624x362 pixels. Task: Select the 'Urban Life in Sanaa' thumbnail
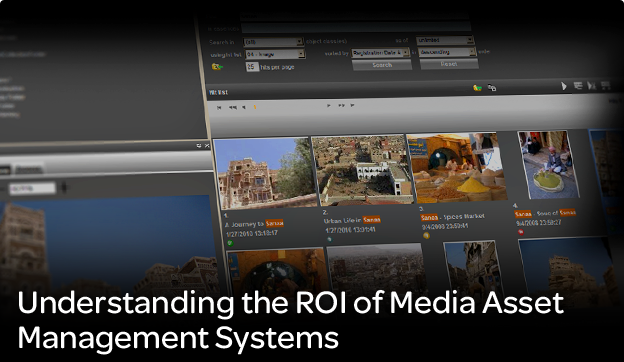pyautogui.click(x=362, y=170)
